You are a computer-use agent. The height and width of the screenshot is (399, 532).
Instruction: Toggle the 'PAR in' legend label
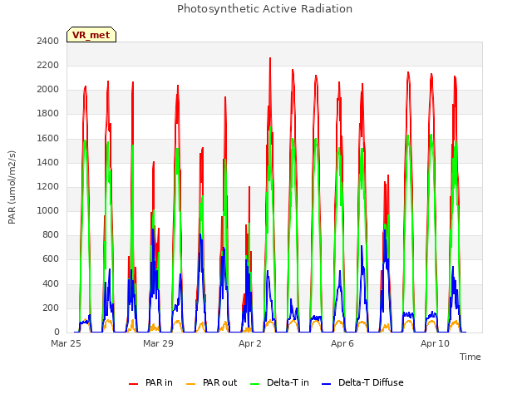click(159, 382)
